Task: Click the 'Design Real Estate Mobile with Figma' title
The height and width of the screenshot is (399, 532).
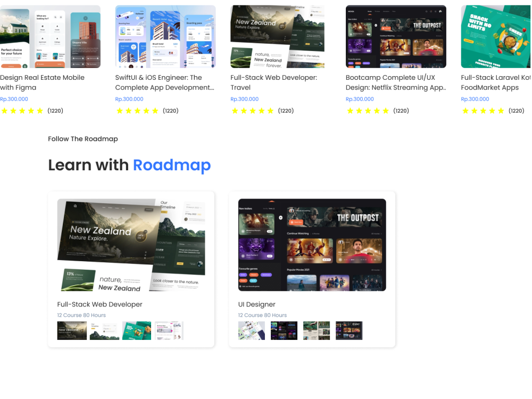Action: click(42, 82)
